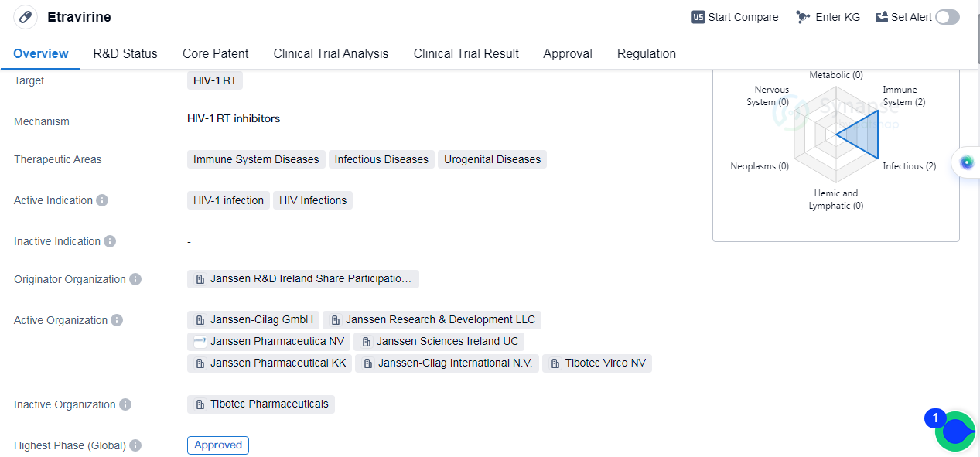Click the Tibotec Pharmaceuticals organization tag
The height and width of the screenshot is (457, 980).
pos(261,404)
